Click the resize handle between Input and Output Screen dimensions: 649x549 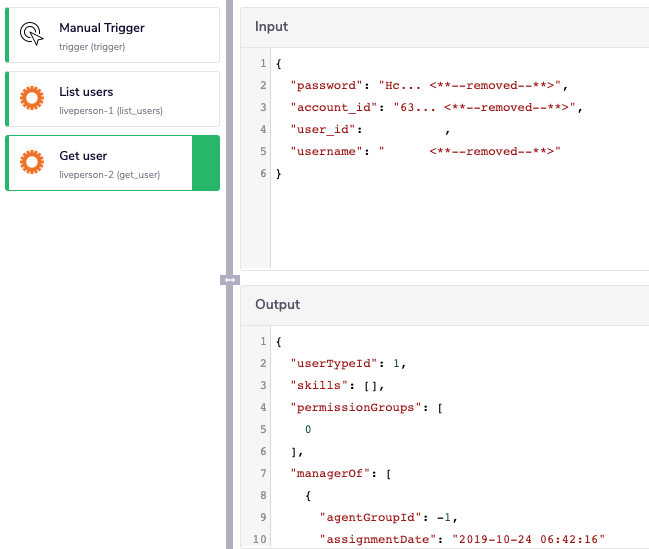[230, 280]
